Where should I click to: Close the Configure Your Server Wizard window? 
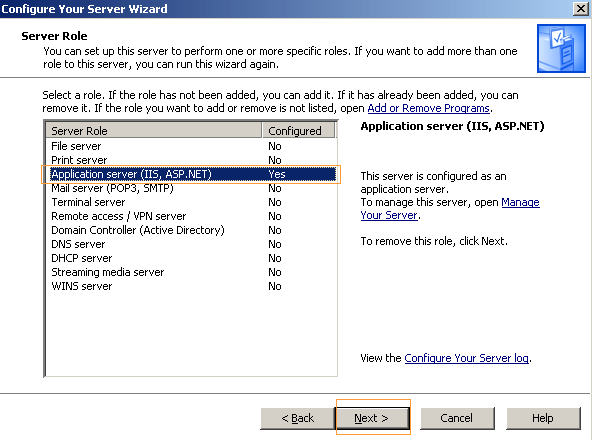pyautogui.click(x=581, y=8)
